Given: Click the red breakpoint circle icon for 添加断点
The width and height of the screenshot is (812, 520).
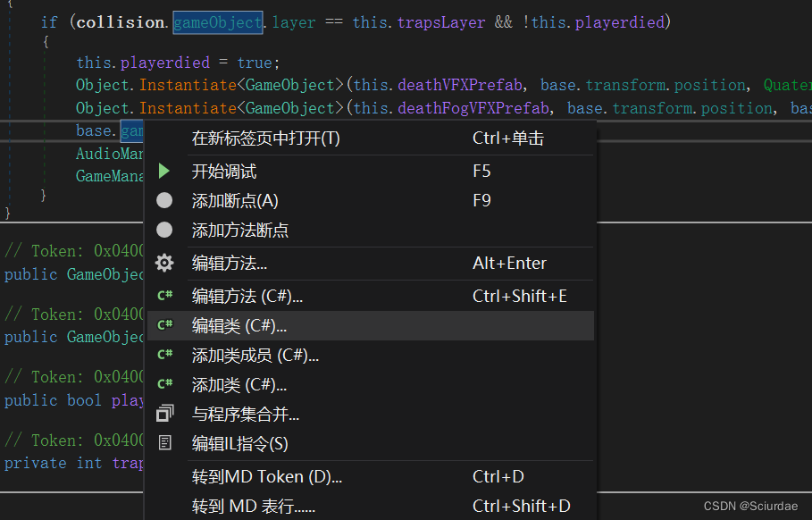Looking at the screenshot, I should click(164, 199).
